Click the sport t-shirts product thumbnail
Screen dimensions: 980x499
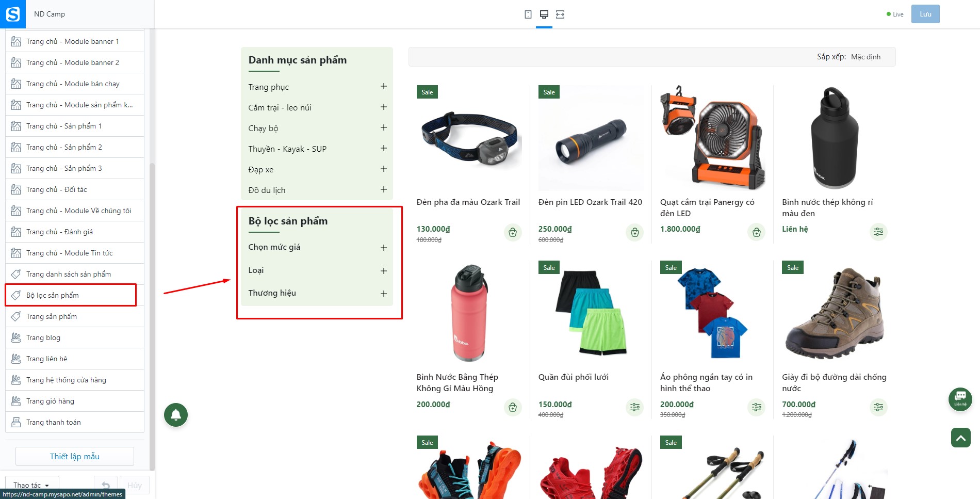click(712, 313)
